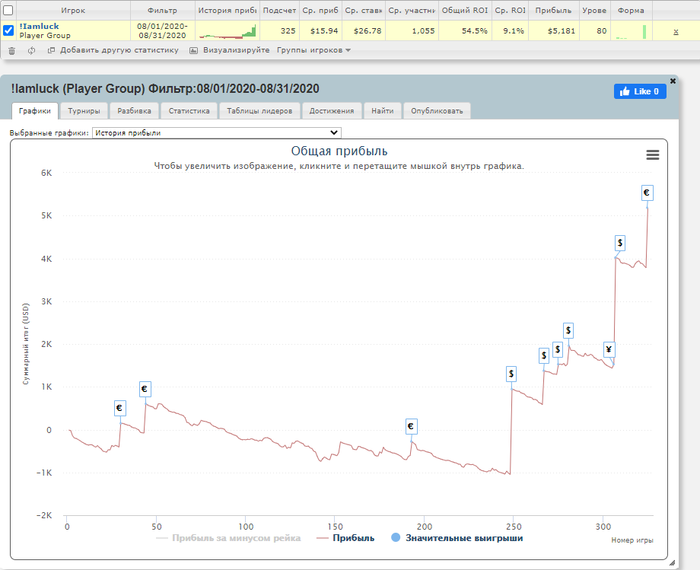Click the $ marker at game 250

pos(511,374)
